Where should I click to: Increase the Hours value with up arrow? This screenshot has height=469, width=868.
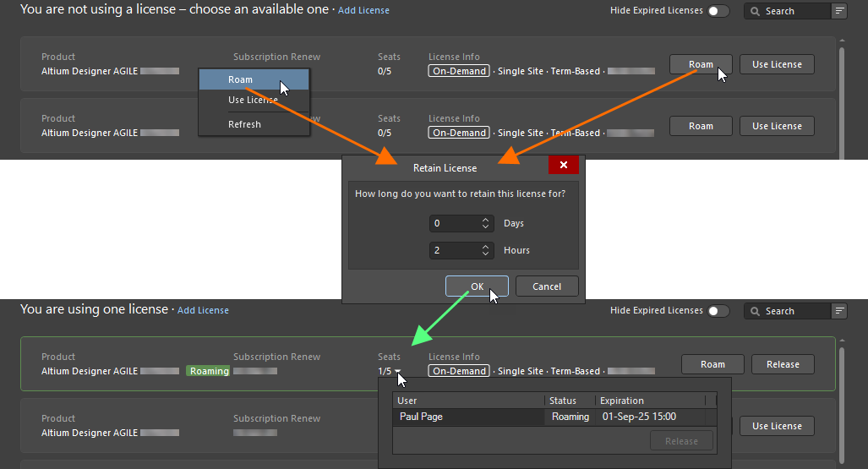coord(485,247)
